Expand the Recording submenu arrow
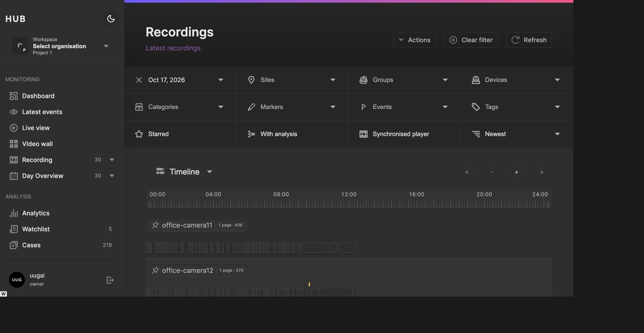The image size is (644, 333). [112, 160]
